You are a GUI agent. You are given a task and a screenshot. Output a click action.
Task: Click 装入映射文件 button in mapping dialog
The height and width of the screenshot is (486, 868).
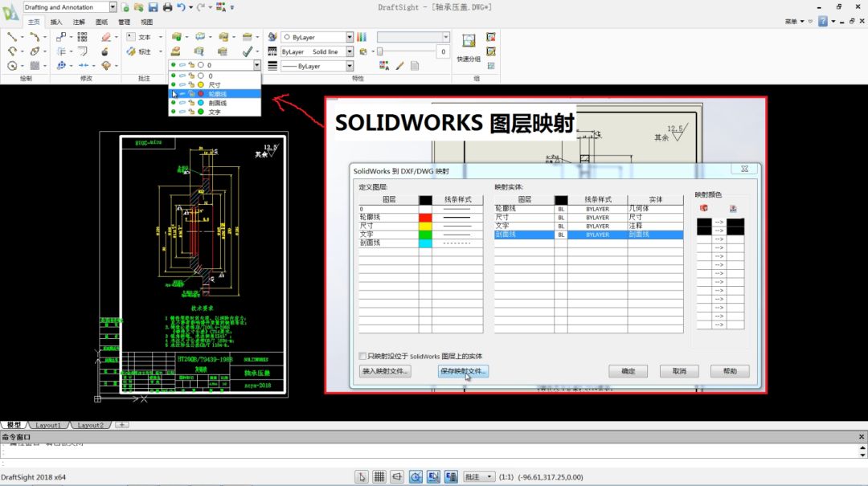point(385,371)
